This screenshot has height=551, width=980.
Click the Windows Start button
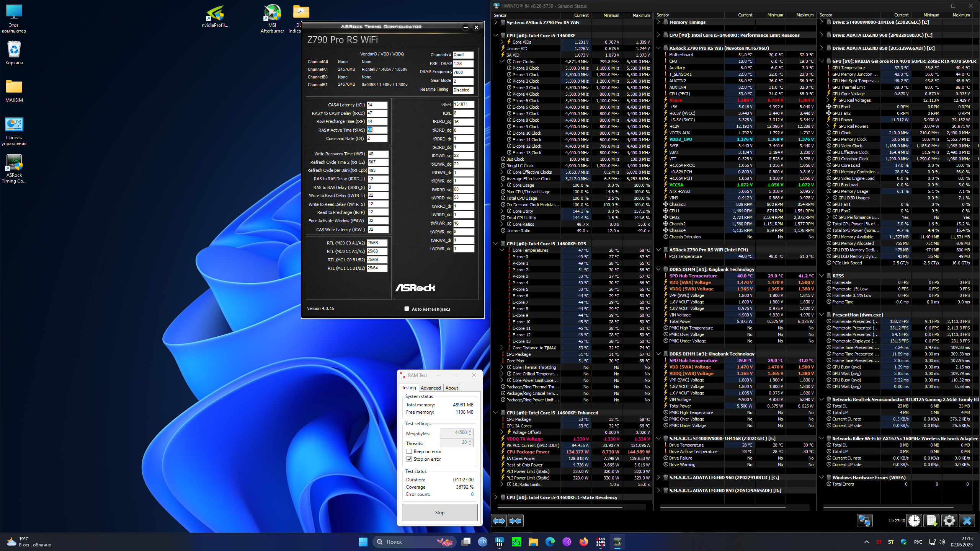[363, 541]
